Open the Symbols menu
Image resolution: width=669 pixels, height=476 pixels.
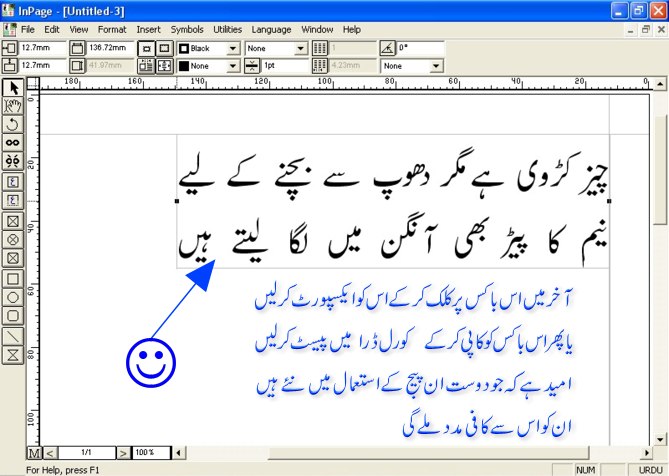[187, 30]
